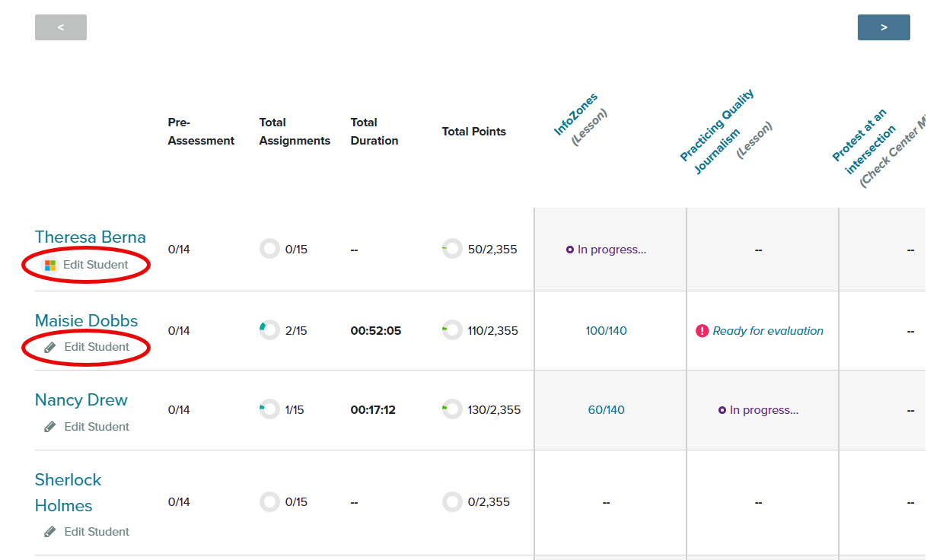Image resolution: width=943 pixels, height=560 pixels.
Task: Click pencil icon under Nancy Drew
Action: point(50,427)
